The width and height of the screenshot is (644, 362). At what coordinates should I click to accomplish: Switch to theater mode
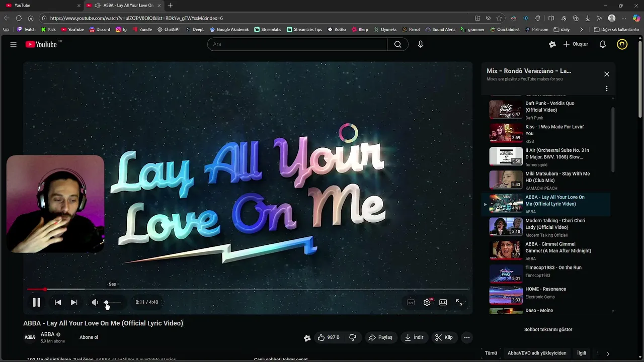coord(443,302)
